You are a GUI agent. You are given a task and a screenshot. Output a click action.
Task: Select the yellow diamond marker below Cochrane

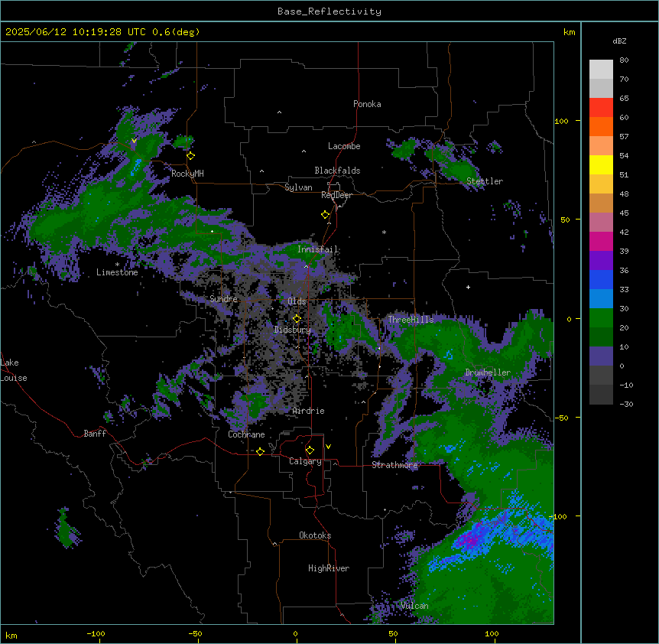coord(260,451)
